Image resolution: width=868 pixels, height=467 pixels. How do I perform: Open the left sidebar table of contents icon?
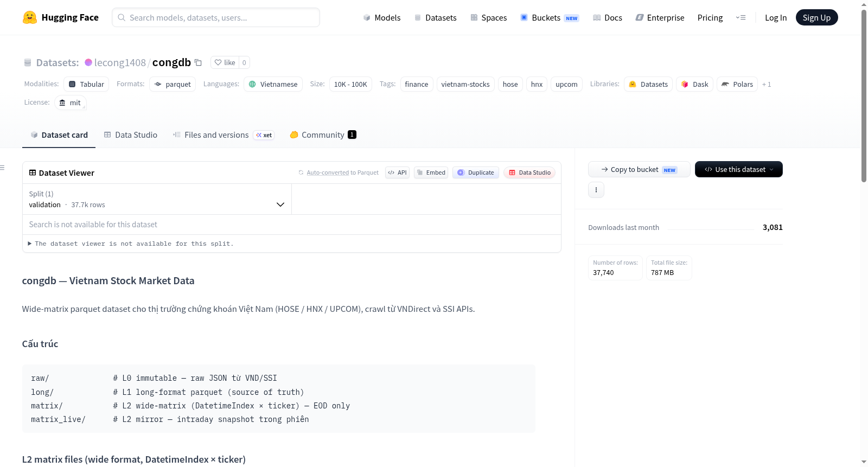click(x=3, y=168)
